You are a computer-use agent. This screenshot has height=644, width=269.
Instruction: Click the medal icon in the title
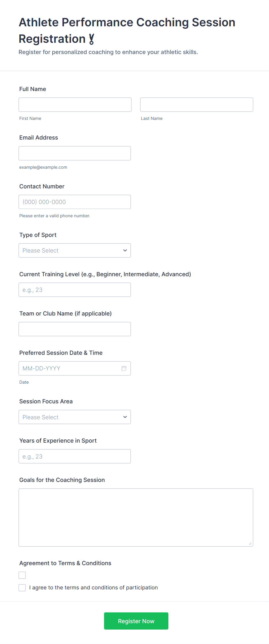coord(91,39)
